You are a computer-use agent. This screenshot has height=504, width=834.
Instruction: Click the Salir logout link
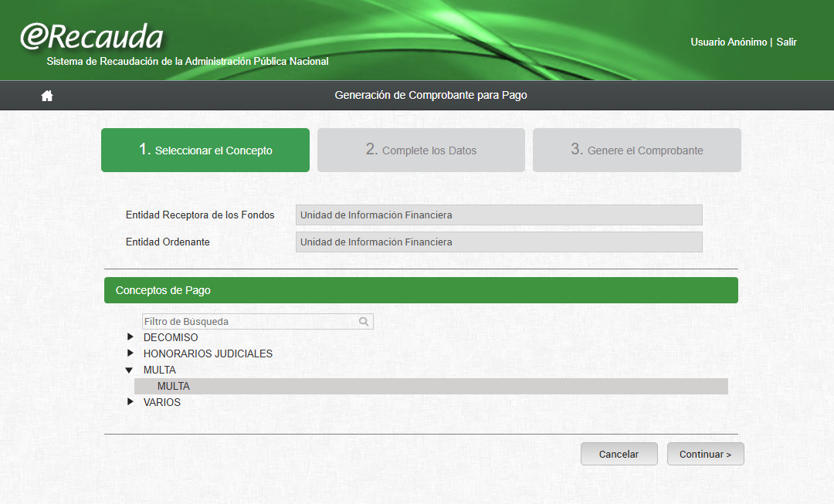point(786,42)
